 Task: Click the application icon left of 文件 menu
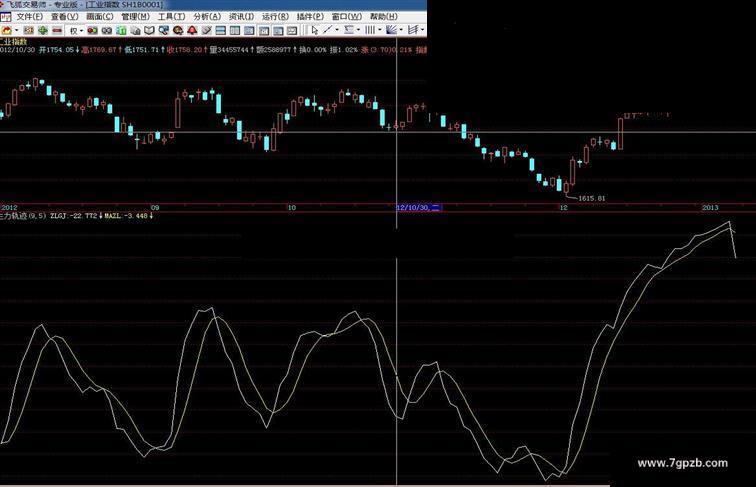(5, 17)
